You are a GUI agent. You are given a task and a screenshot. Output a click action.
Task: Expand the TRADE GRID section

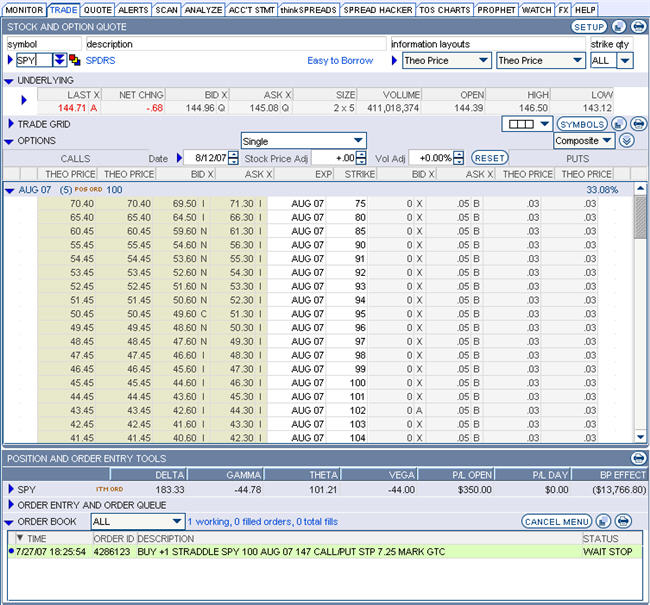pyautogui.click(x=9, y=124)
